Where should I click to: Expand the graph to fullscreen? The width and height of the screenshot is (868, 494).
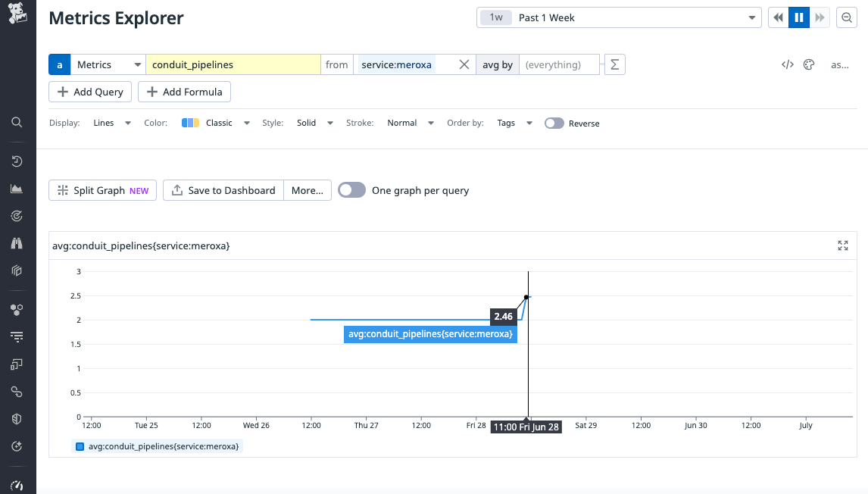[842, 245]
